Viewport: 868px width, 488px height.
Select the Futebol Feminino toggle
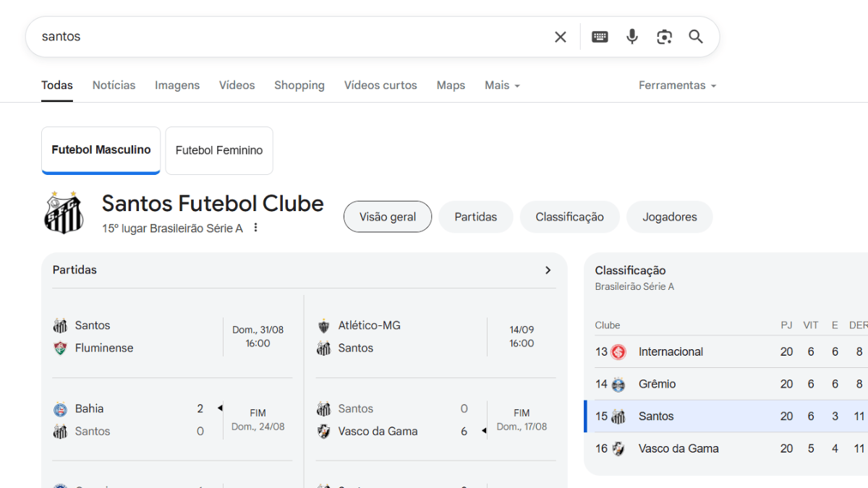click(x=219, y=150)
